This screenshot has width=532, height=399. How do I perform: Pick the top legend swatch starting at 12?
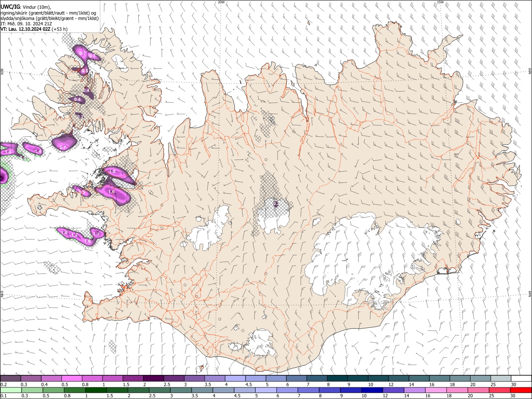398,378
